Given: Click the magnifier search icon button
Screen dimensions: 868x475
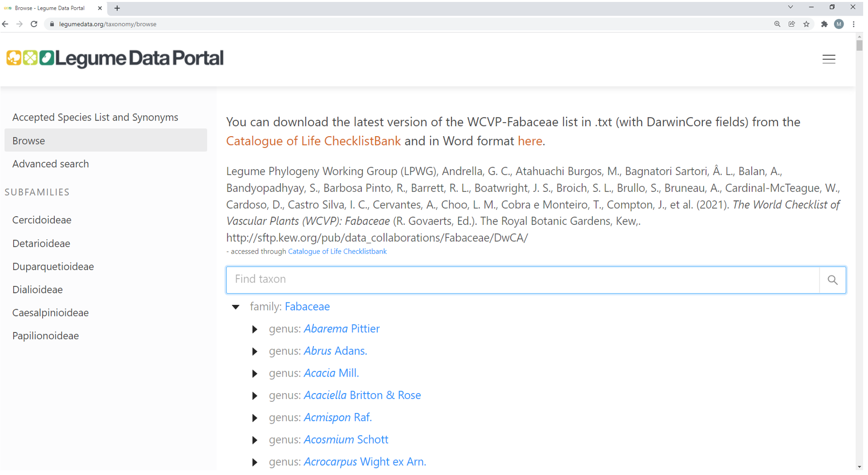Looking at the screenshot, I should click(832, 280).
